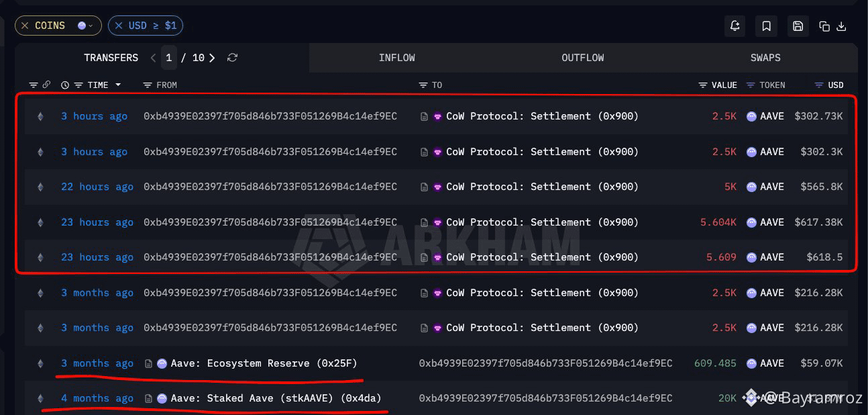
Task: Open the TIME column filter icon
Action: (x=78, y=85)
